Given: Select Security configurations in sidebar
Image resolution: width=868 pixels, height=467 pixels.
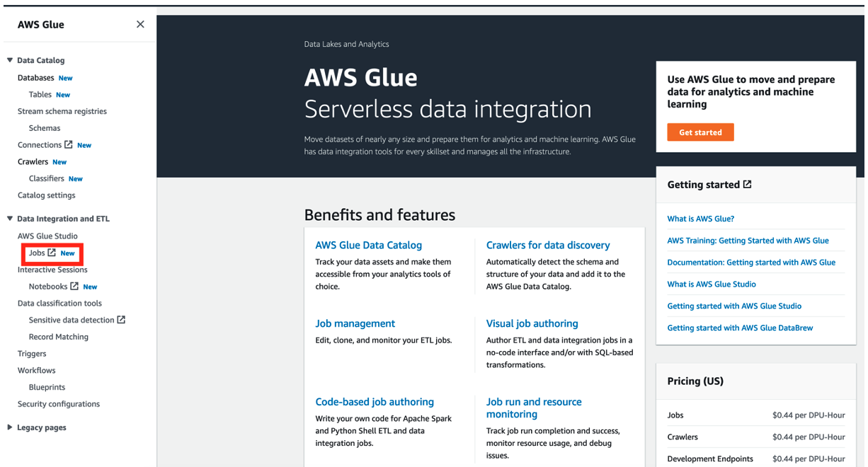Looking at the screenshot, I should (x=59, y=404).
